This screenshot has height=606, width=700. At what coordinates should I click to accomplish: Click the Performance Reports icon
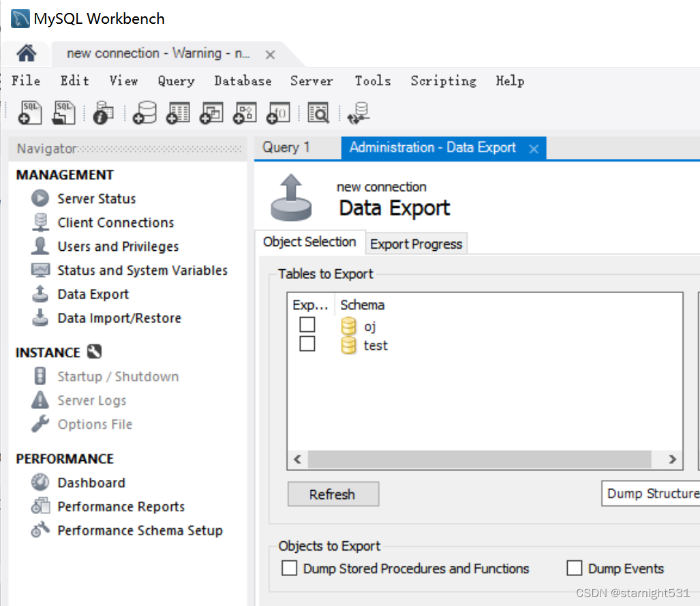point(40,506)
